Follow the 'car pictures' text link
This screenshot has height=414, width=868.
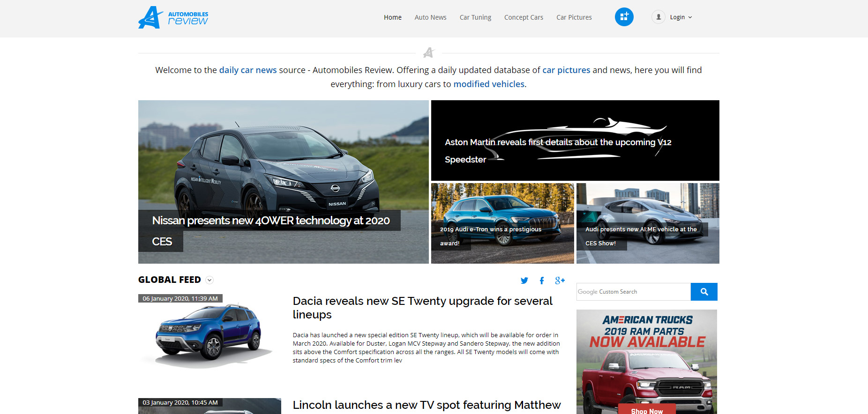point(566,70)
